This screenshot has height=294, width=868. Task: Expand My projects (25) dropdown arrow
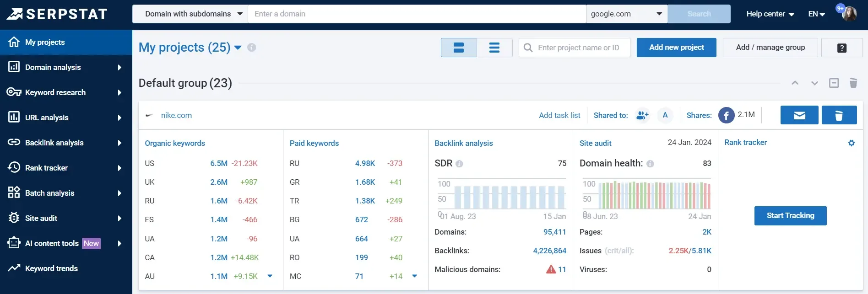tap(238, 48)
